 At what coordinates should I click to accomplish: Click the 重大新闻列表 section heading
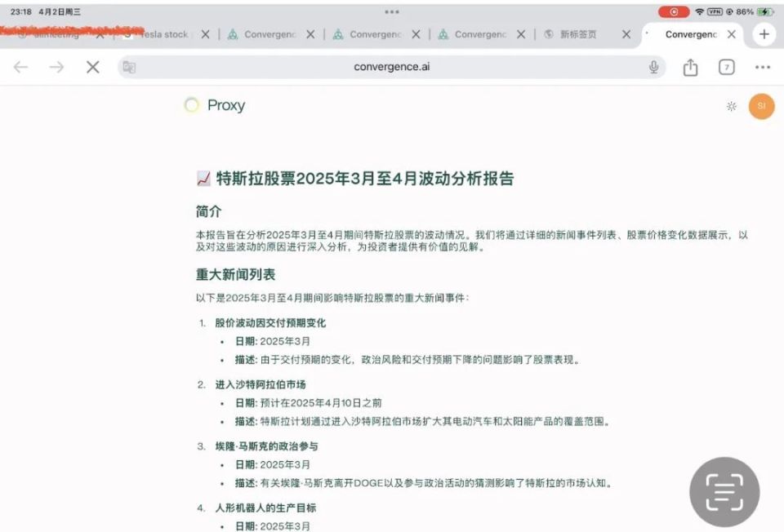click(235, 274)
